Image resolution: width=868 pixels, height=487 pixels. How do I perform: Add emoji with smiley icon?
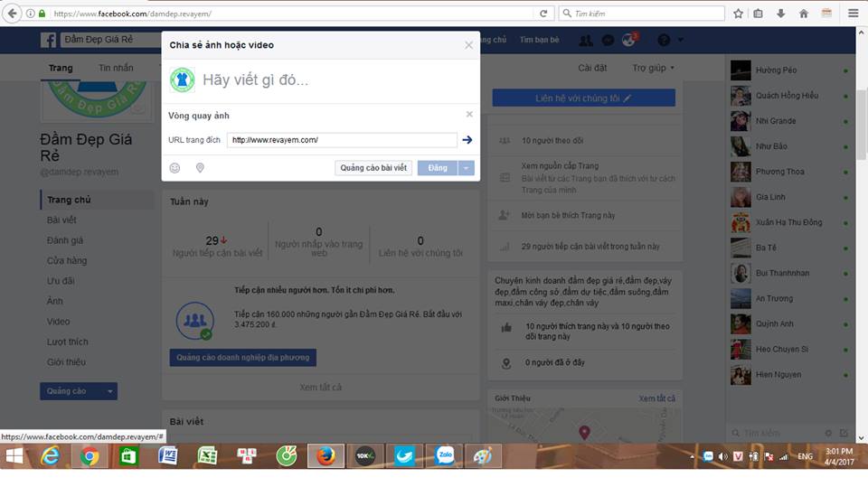[175, 168]
